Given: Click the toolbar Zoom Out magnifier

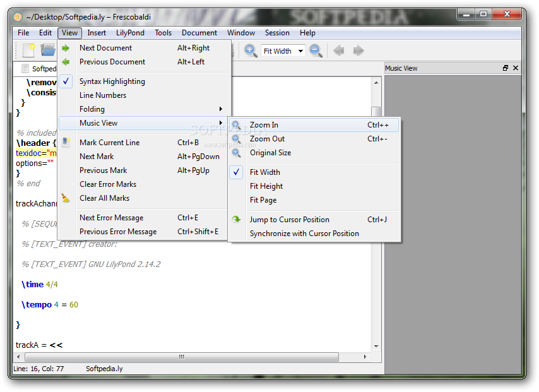Looking at the screenshot, I should pos(316,50).
